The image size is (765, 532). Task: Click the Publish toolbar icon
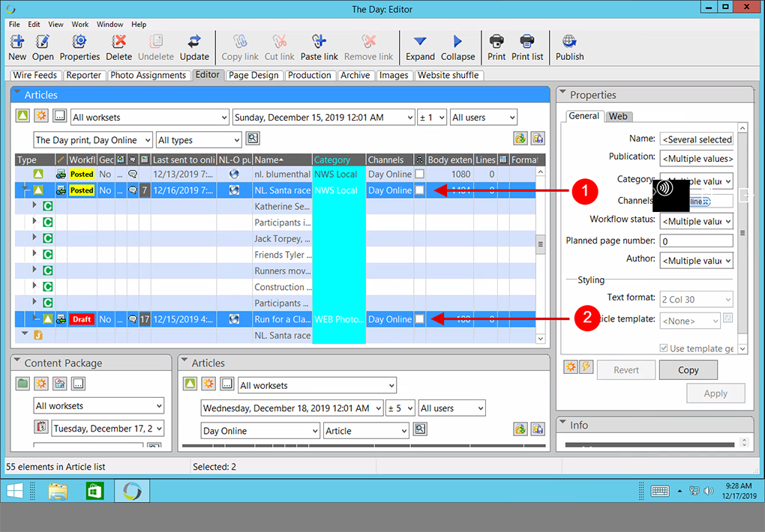569,47
